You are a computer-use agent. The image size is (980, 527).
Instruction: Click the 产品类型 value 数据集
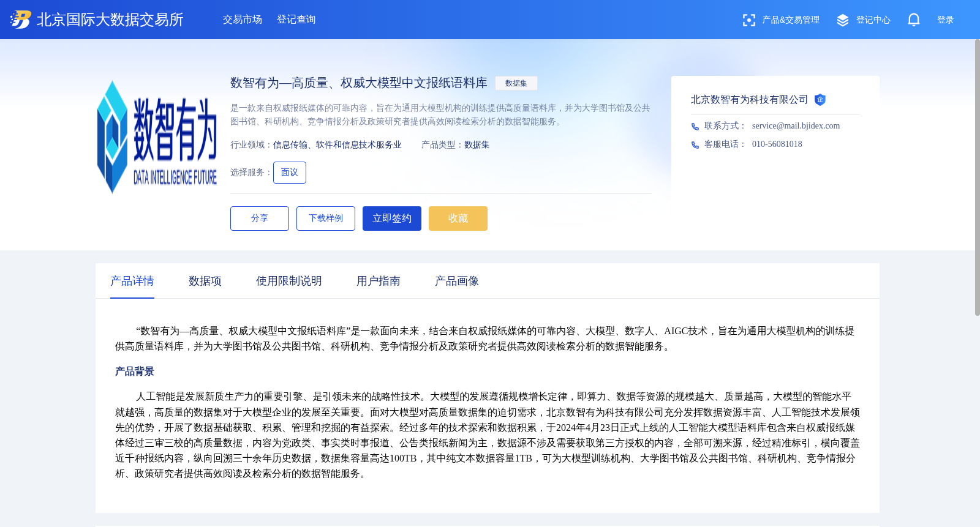point(477,145)
